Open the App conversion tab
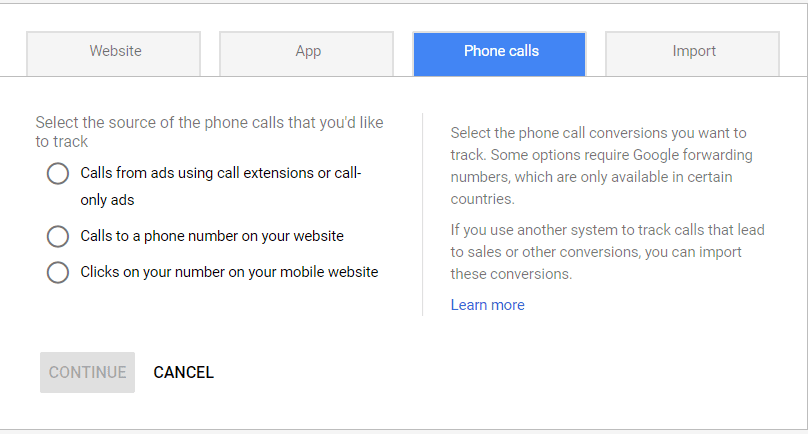This screenshot has width=808, height=434. pyautogui.click(x=307, y=54)
